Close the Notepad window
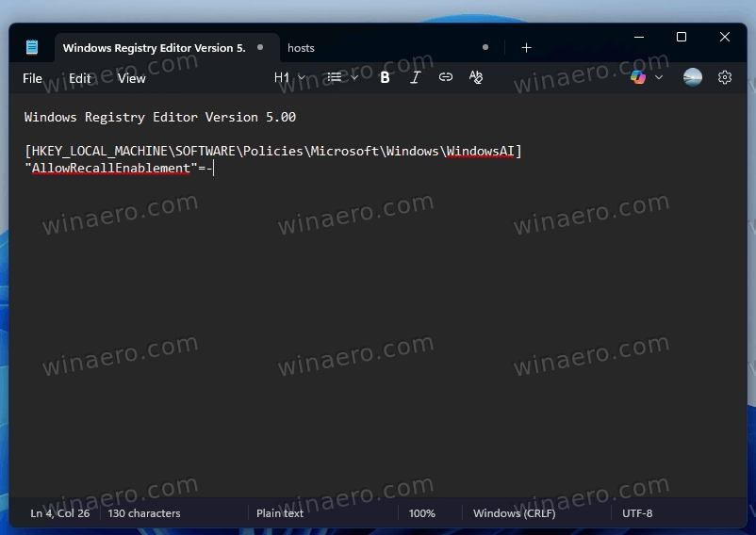The image size is (756, 535). pos(725,37)
